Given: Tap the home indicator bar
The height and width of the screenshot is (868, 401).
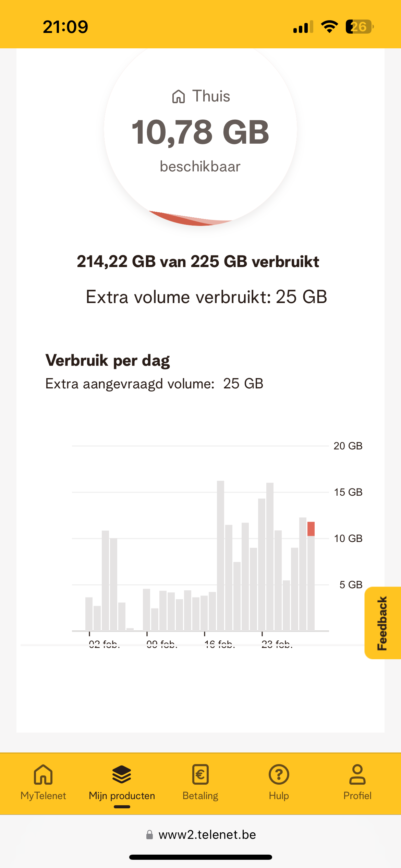Looking at the screenshot, I should 200,857.
